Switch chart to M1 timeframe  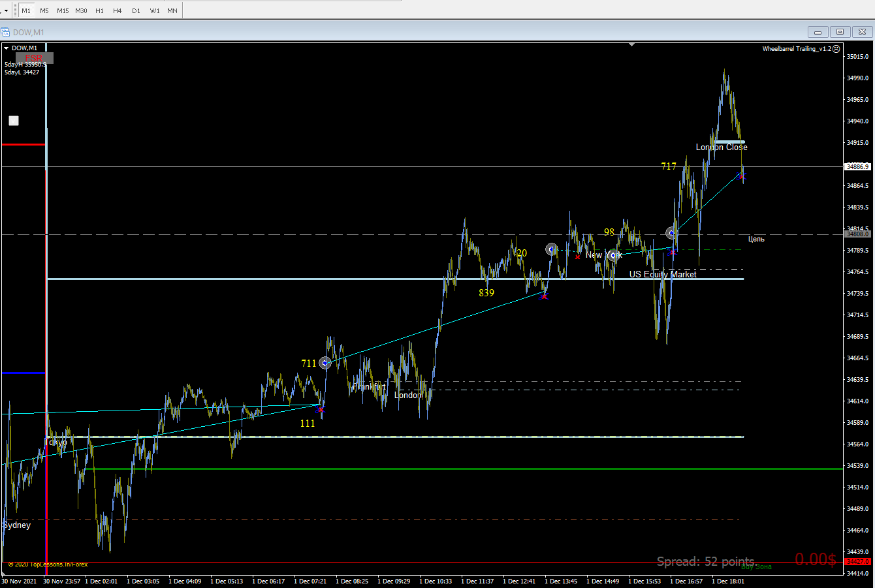(26, 10)
